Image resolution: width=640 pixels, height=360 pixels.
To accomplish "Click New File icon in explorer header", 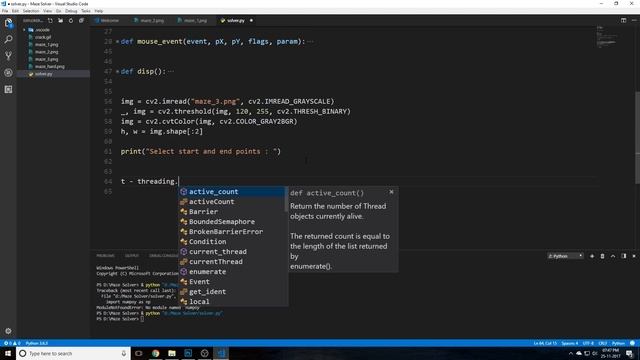I will pyautogui.click(x=50, y=20).
